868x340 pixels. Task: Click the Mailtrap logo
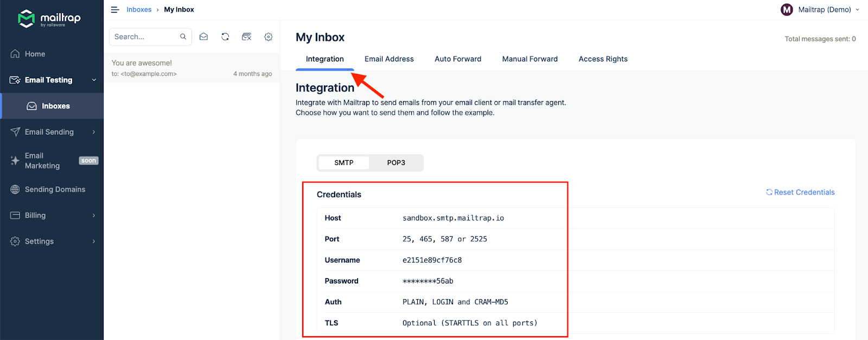coord(49,18)
